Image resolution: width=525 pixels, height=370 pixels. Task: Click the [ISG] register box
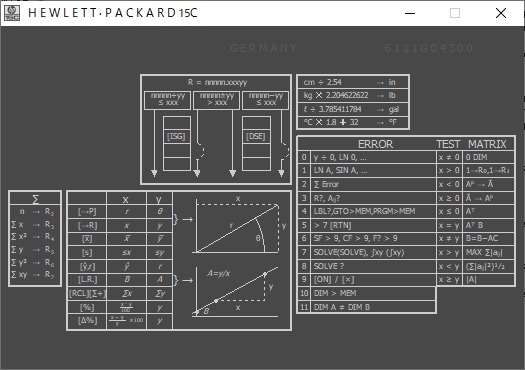tap(176, 136)
